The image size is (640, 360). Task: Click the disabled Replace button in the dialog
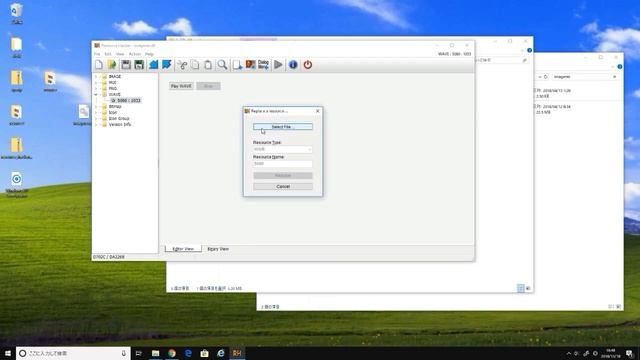pyautogui.click(x=283, y=176)
